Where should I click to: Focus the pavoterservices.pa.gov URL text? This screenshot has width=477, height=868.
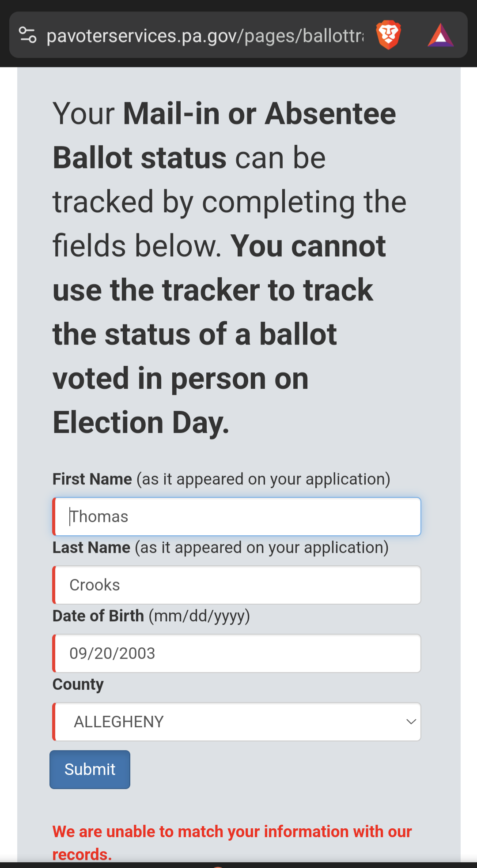click(205, 36)
